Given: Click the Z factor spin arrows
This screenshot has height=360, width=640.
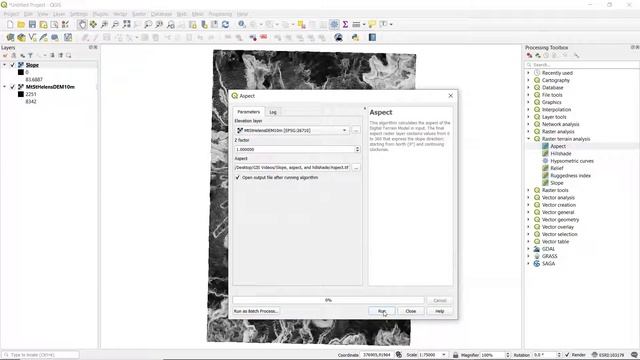Looking at the screenshot, I should (357, 149).
